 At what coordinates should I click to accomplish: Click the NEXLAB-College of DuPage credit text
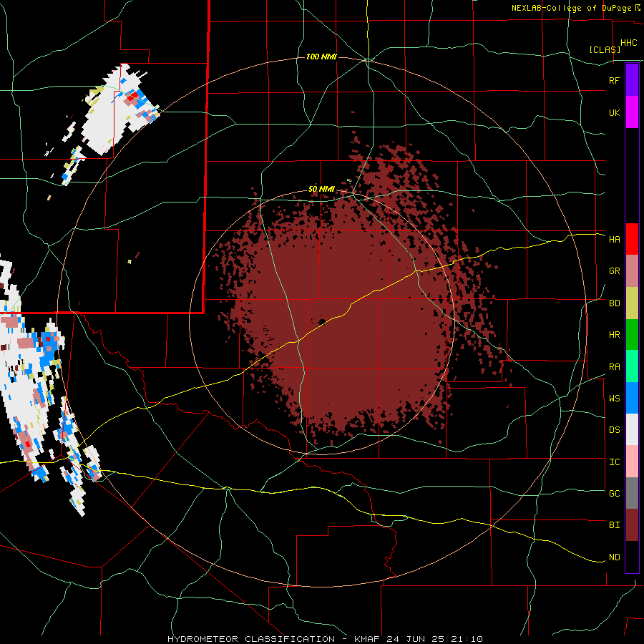click(571, 8)
